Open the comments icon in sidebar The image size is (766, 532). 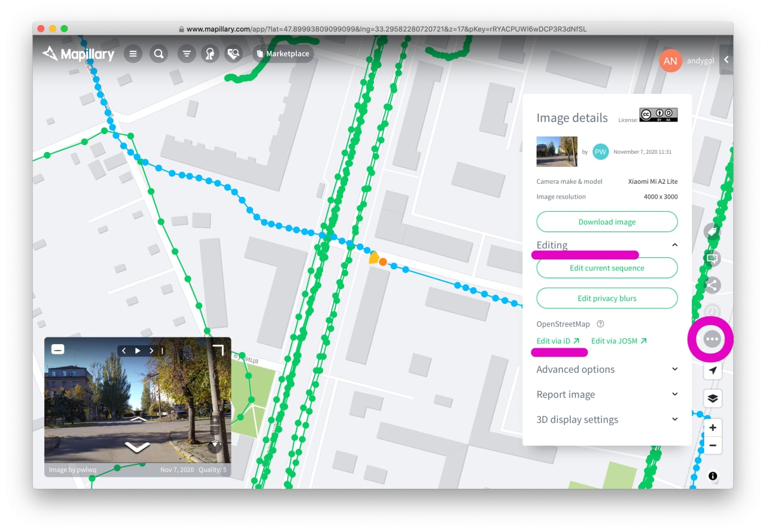[x=712, y=259]
